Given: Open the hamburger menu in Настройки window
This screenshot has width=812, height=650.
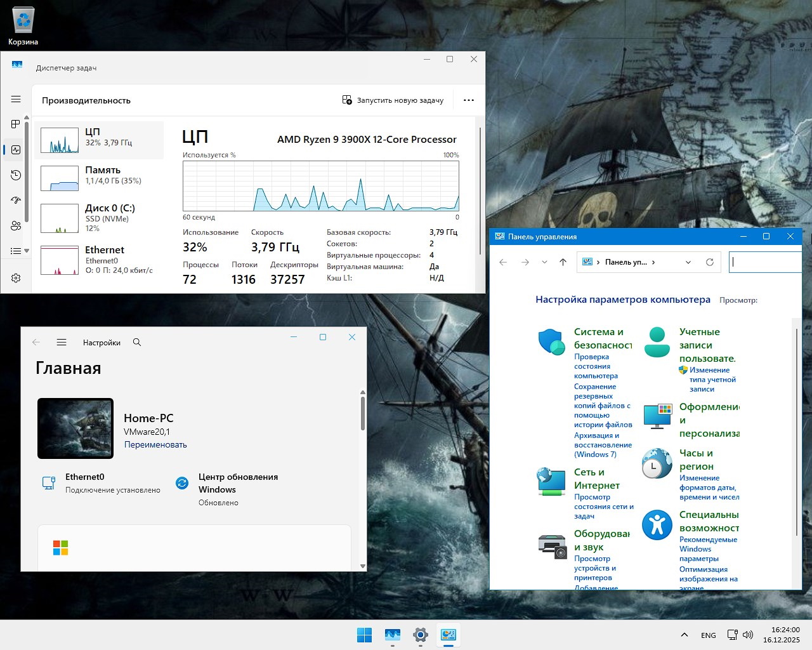Looking at the screenshot, I should tap(62, 342).
